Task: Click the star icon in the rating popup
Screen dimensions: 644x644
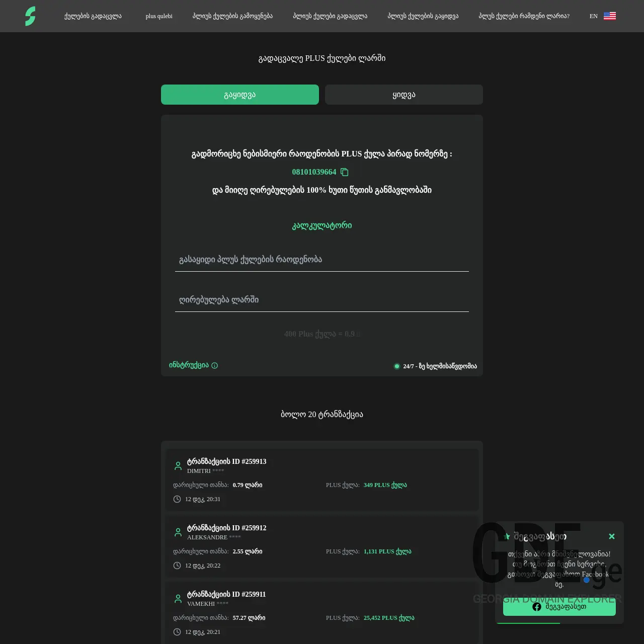Action: tap(507, 536)
